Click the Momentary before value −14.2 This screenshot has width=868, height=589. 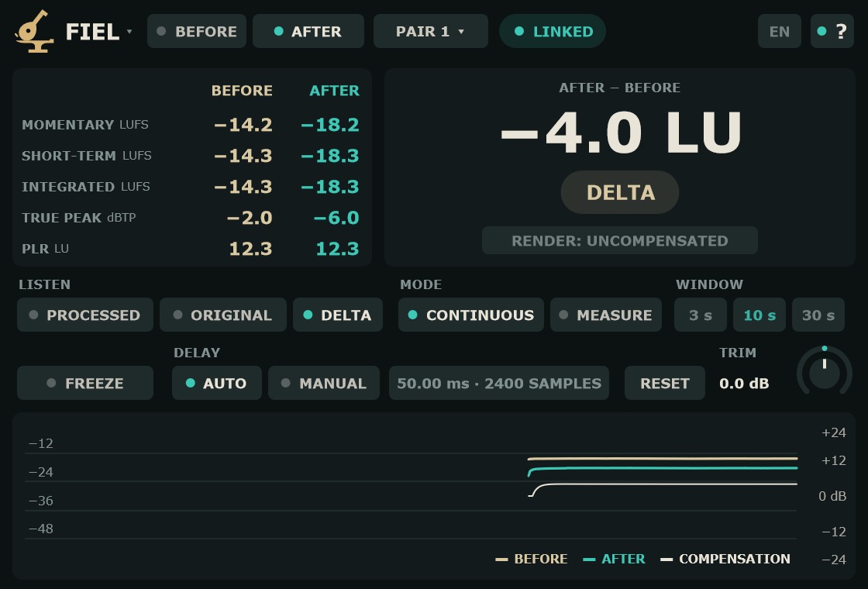click(x=243, y=125)
